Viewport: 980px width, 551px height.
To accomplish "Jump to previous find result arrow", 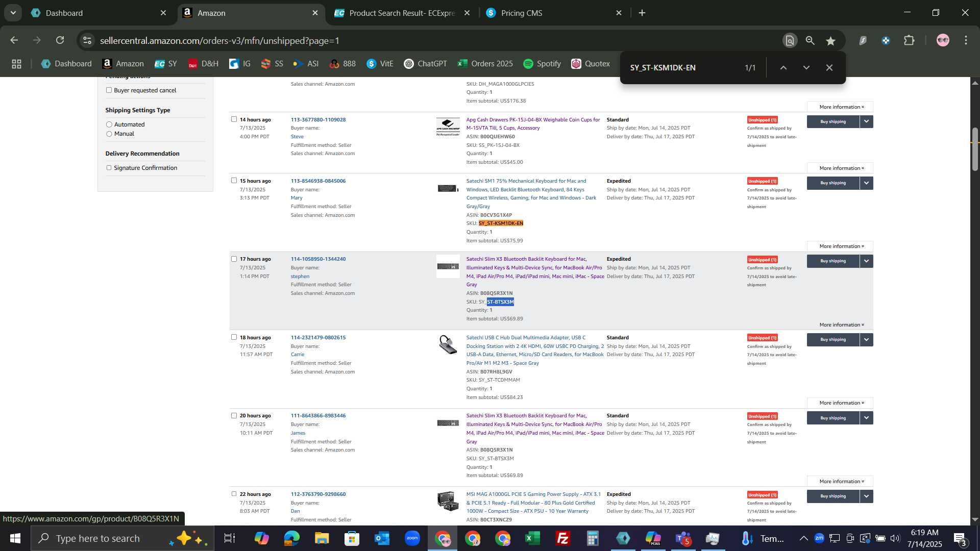I will [783, 67].
